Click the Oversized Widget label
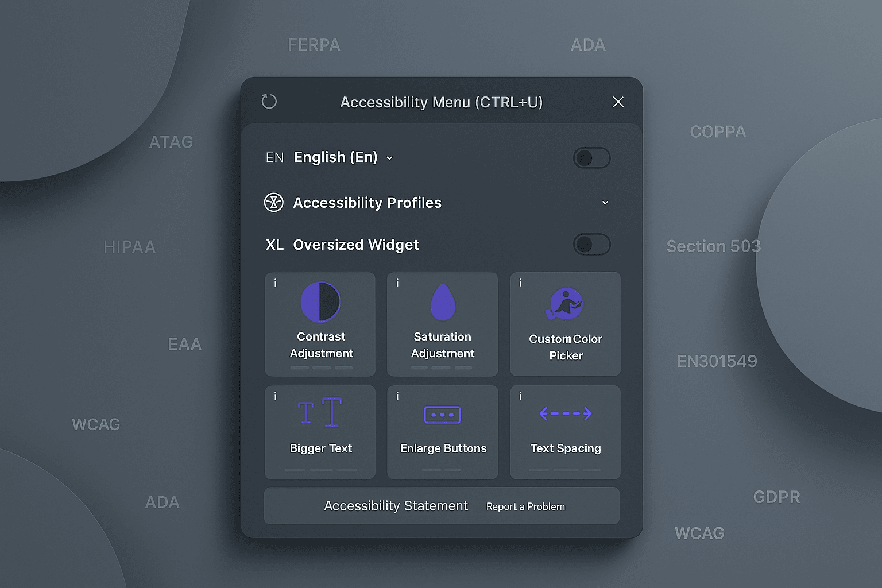 tap(355, 245)
